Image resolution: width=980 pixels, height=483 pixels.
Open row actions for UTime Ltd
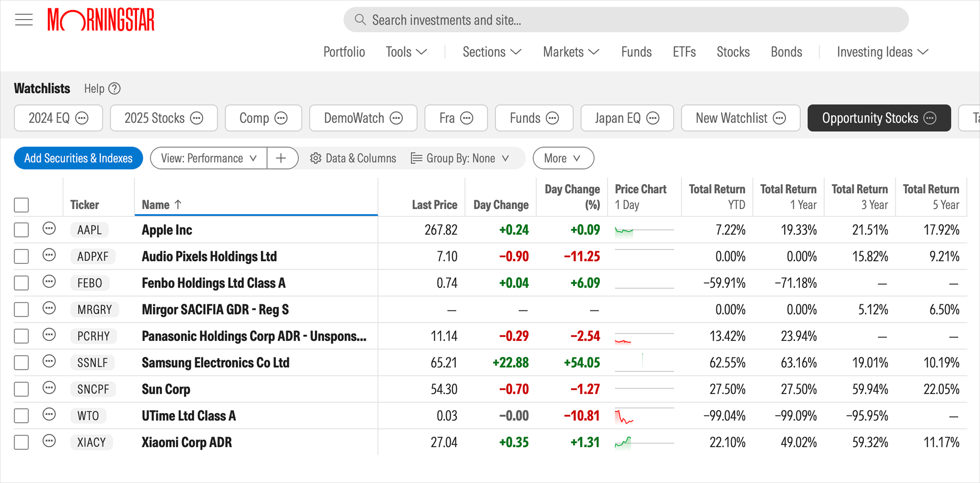point(49,414)
